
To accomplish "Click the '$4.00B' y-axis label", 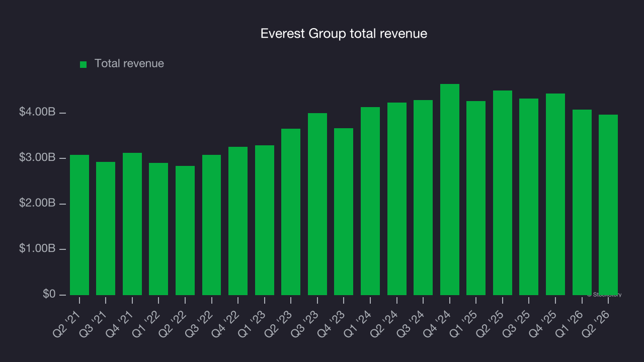I will tap(37, 112).
